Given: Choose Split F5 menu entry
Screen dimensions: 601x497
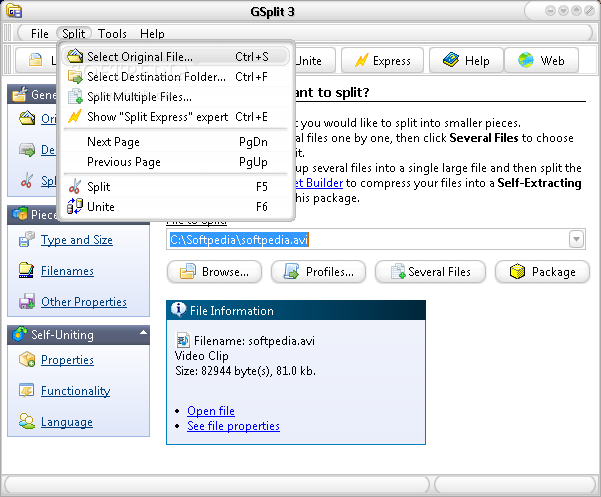Looking at the screenshot, I should coord(176,187).
